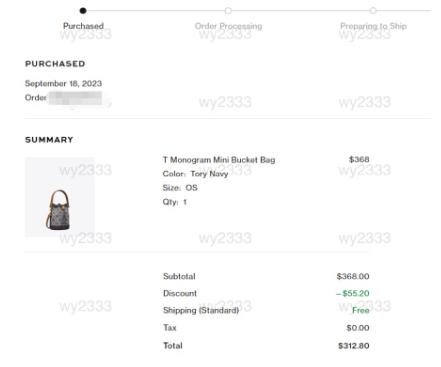Select the Preparing to Ship step label
The width and height of the screenshot is (441, 367).
373,26
